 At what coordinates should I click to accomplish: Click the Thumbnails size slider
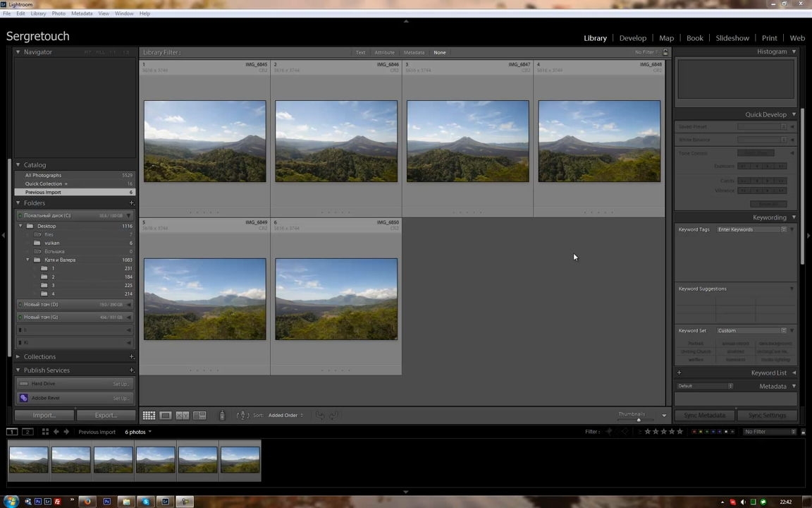[637, 419]
